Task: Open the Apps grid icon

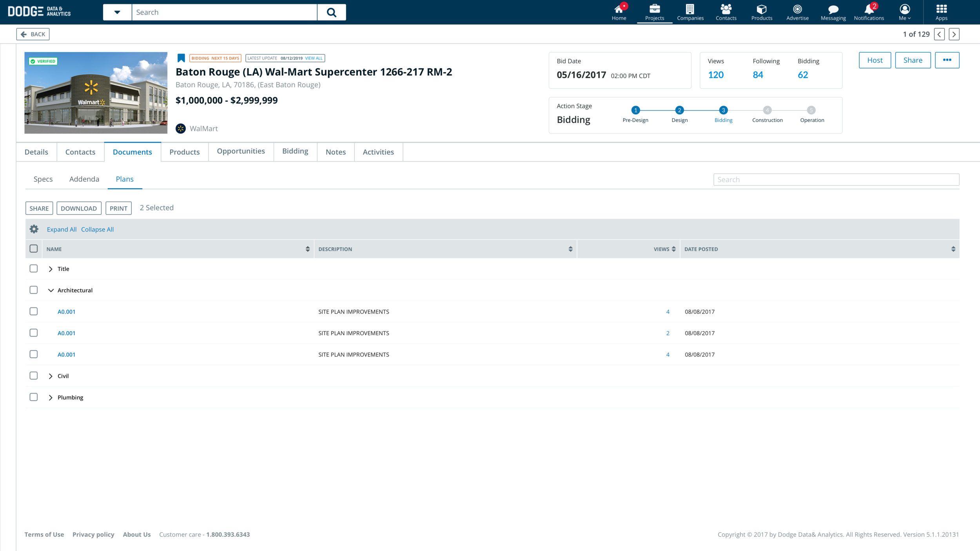Action: pos(941,9)
